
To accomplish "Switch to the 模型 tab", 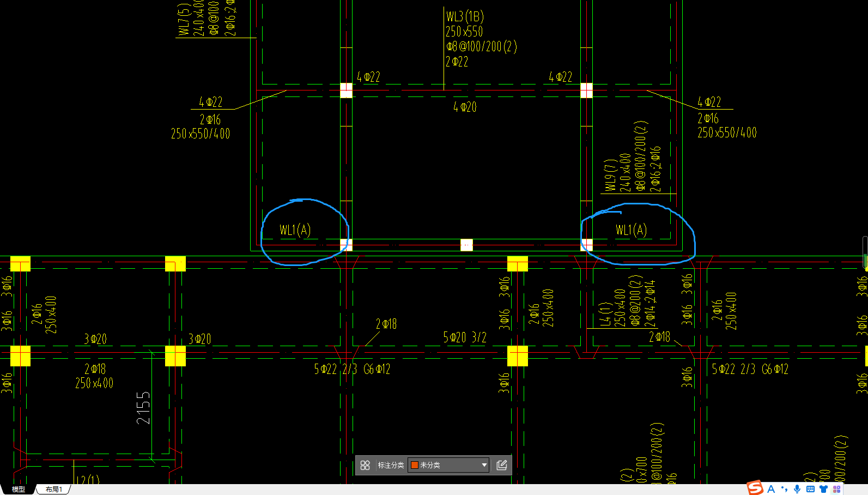I will pyautogui.click(x=19, y=490).
